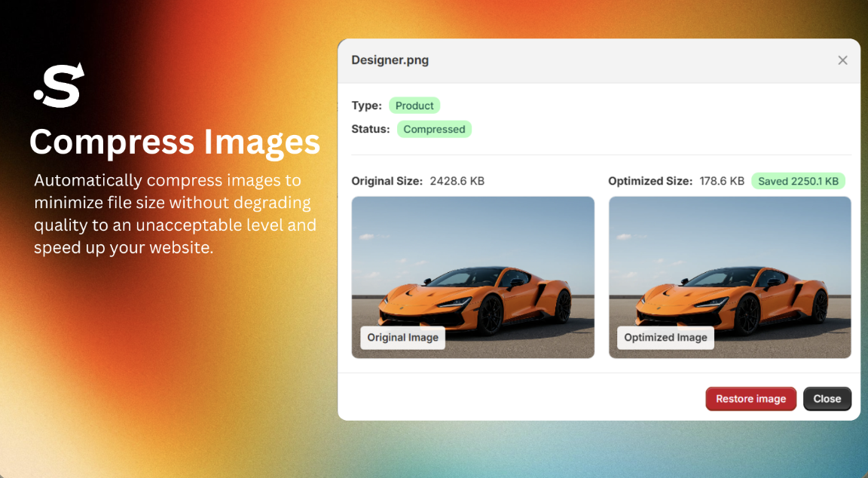The image size is (868, 478).
Task: Click the stylized S logo mark
Action: pyautogui.click(x=59, y=86)
